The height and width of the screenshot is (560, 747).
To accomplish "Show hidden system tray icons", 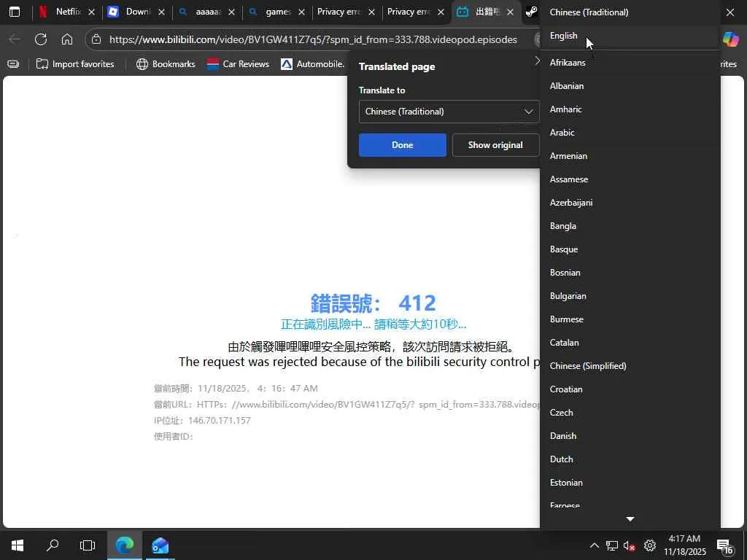I will tap(594, 545).
